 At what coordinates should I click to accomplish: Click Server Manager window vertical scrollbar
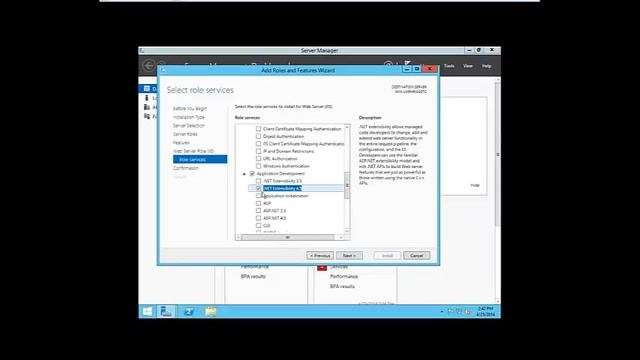pos(498,154)
